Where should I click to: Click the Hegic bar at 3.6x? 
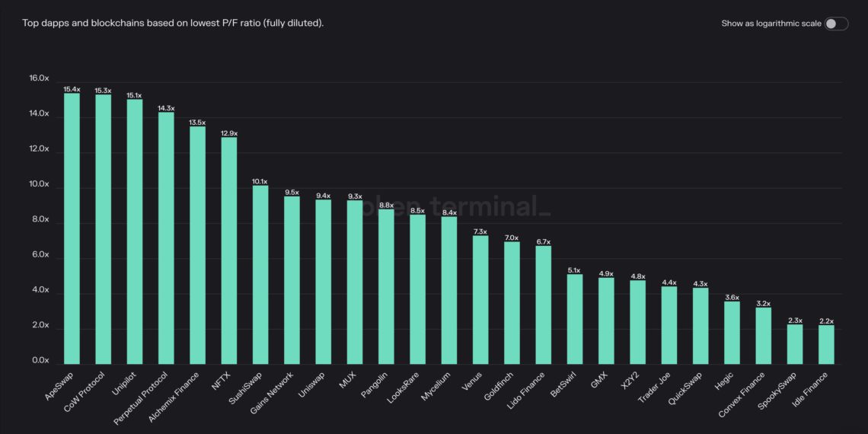[732, 333]
